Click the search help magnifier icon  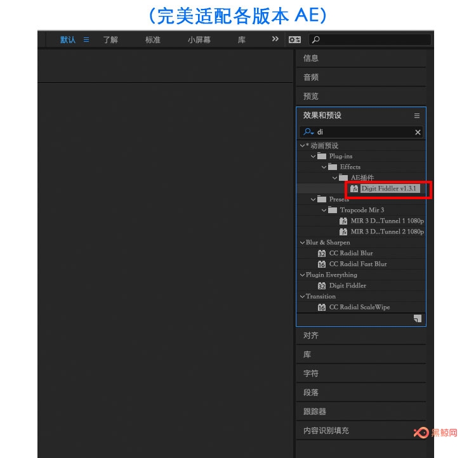click(x=315, y=39)
